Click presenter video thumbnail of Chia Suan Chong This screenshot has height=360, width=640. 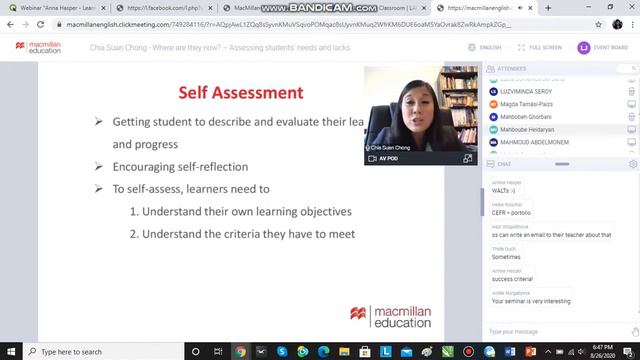pyautogui.click(x=421, y=109)
